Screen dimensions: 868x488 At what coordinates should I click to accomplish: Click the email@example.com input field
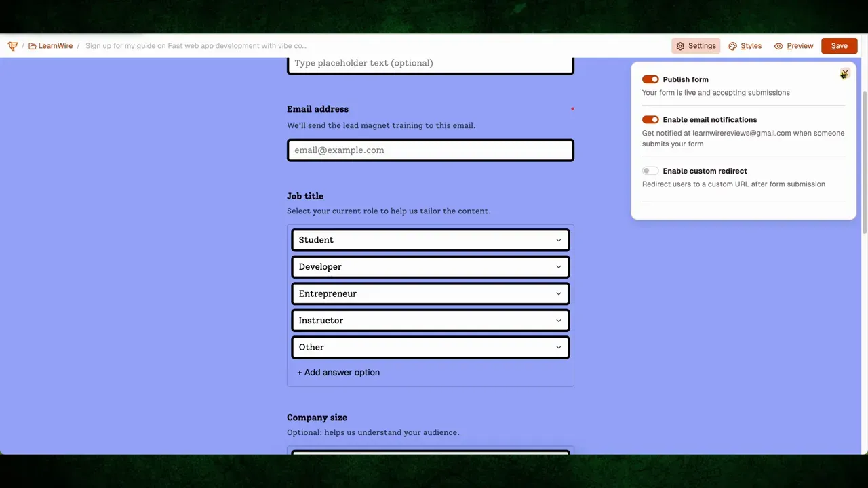tap(430, 150)
